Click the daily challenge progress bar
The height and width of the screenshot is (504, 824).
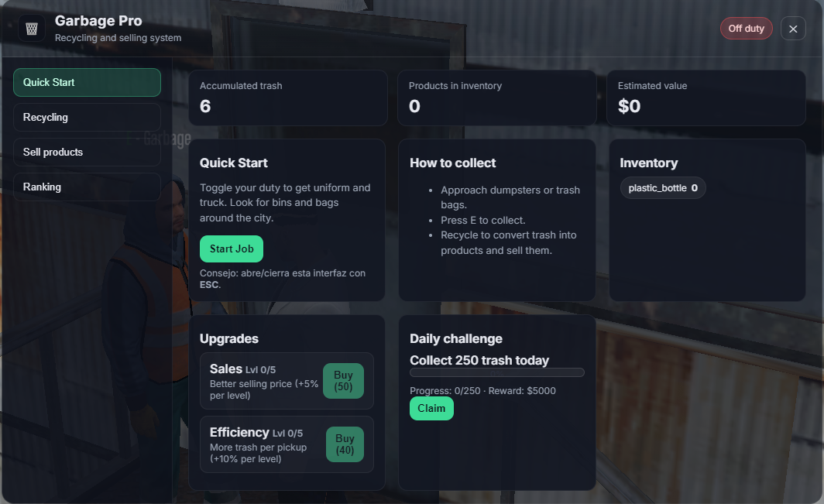(496, 372)
